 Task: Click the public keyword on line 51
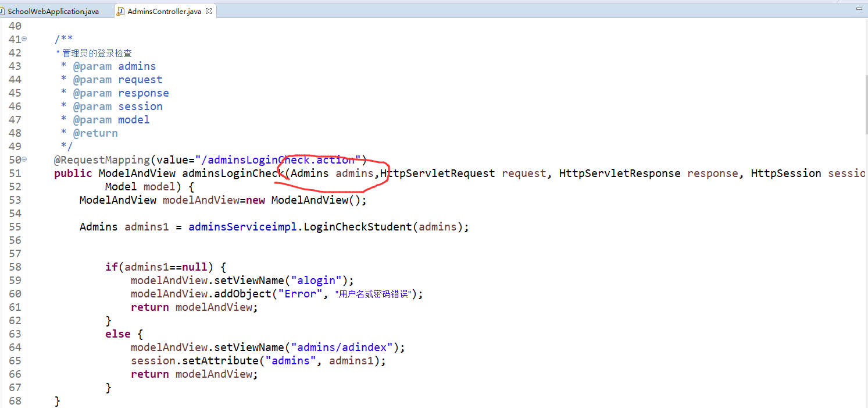pyautogui.click(x=73, y=173)
